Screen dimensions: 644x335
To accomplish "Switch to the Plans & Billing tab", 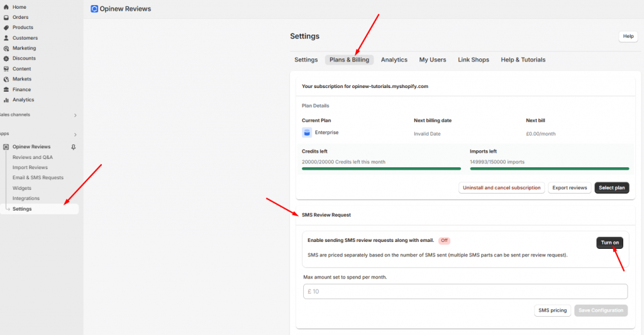I will pyautogui.click(x=349, y=60).
